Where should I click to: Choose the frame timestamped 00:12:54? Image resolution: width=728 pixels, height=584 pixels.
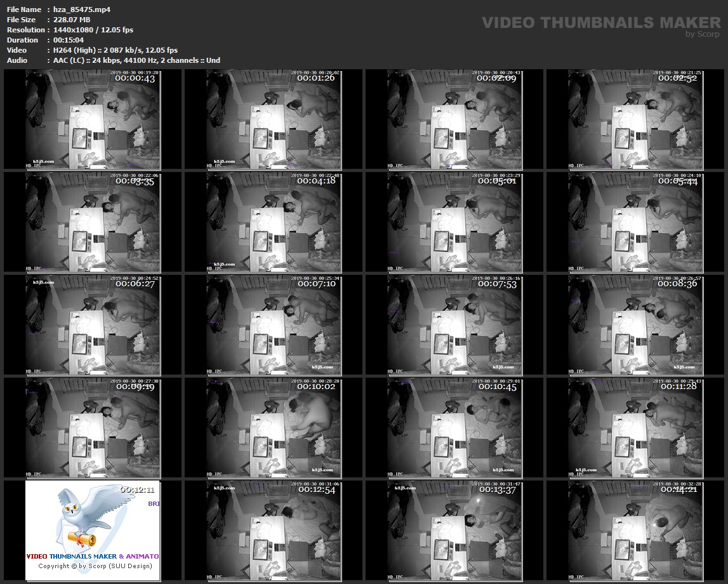274,531
